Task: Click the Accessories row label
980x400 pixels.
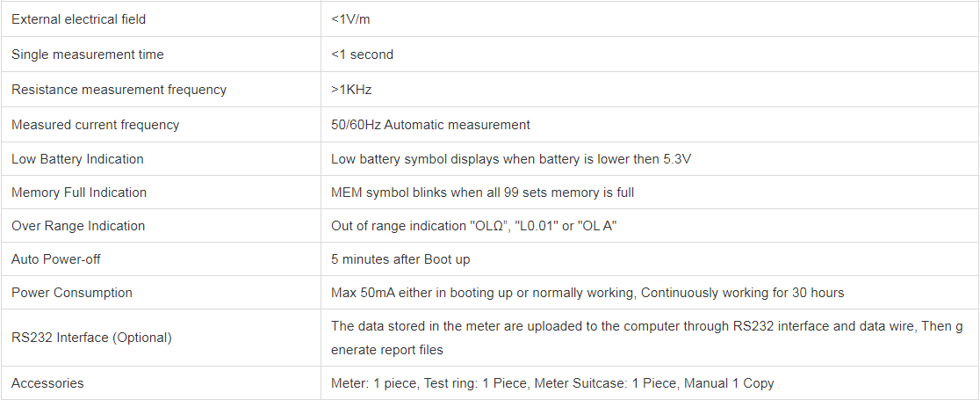Action: coord(47,383)
